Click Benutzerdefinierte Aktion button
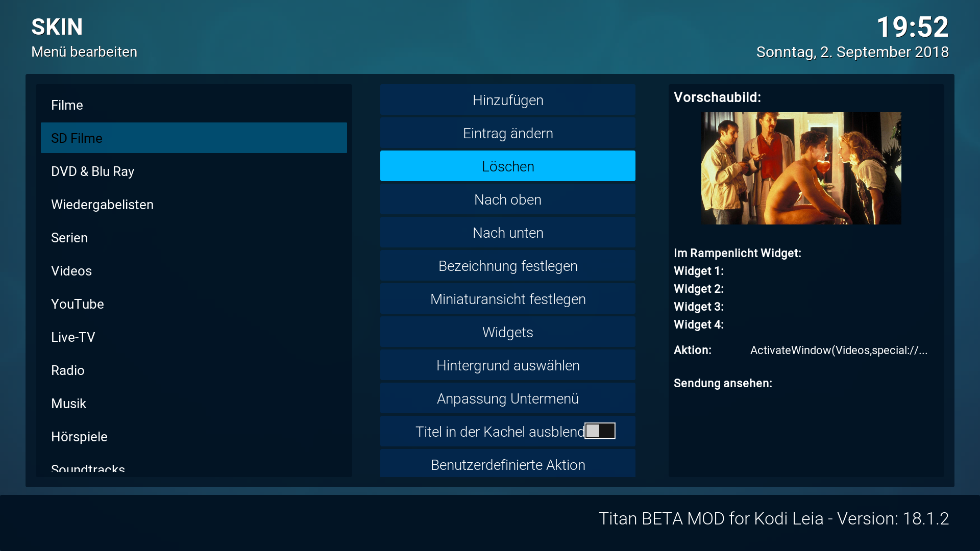Viewport: 980px width, 551px height. click(x=508, y=463)
